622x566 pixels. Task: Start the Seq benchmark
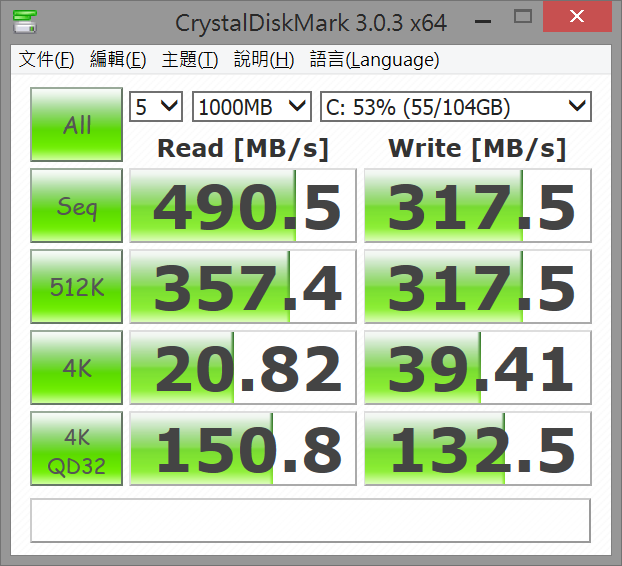coord(77,205)
